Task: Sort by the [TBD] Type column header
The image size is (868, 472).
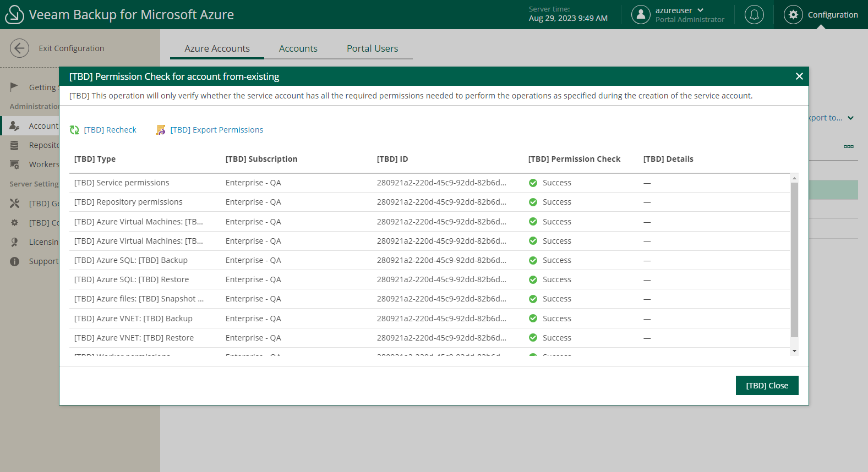Action: coord(95,159)
